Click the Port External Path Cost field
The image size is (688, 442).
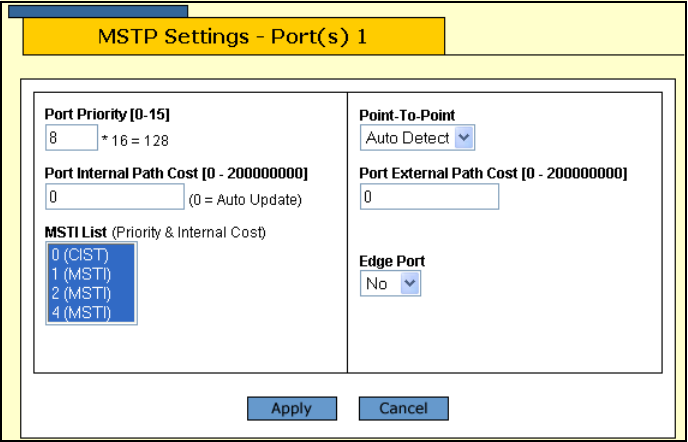(x=428, y=197)
